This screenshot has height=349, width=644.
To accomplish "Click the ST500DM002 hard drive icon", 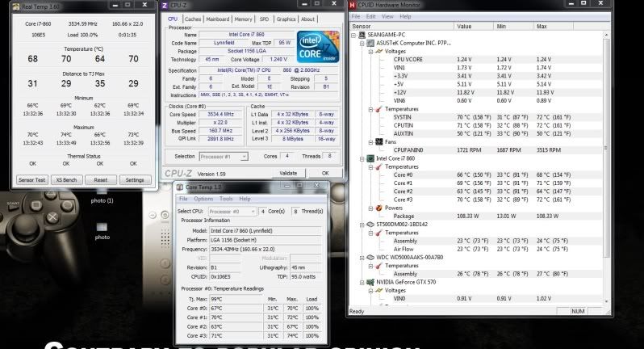I will [370, 225].
